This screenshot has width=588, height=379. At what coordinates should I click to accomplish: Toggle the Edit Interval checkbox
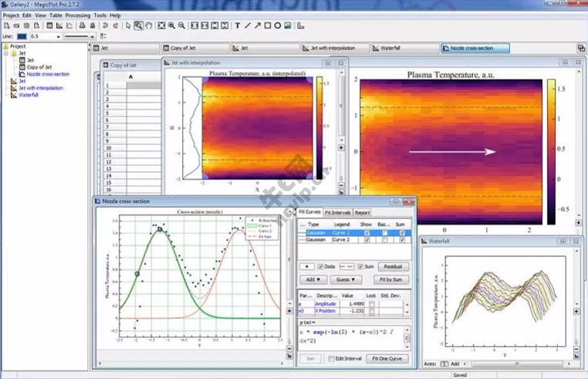[x=331, y=358]
